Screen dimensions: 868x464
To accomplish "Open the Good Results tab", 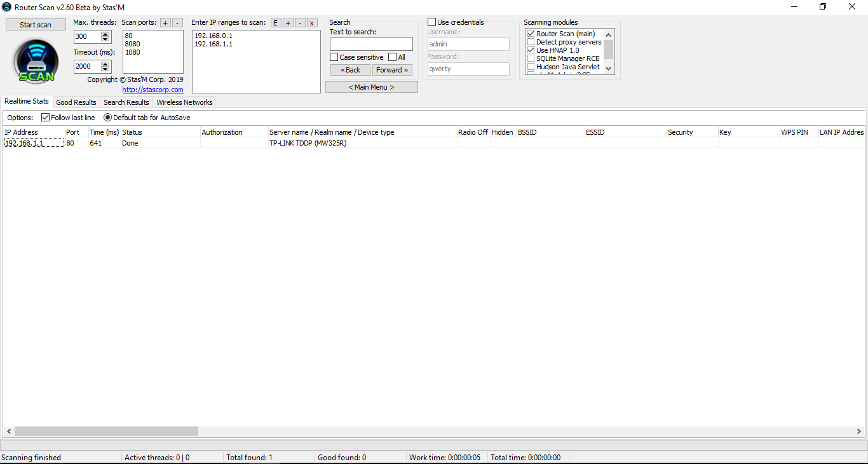I will coord(76,102).
